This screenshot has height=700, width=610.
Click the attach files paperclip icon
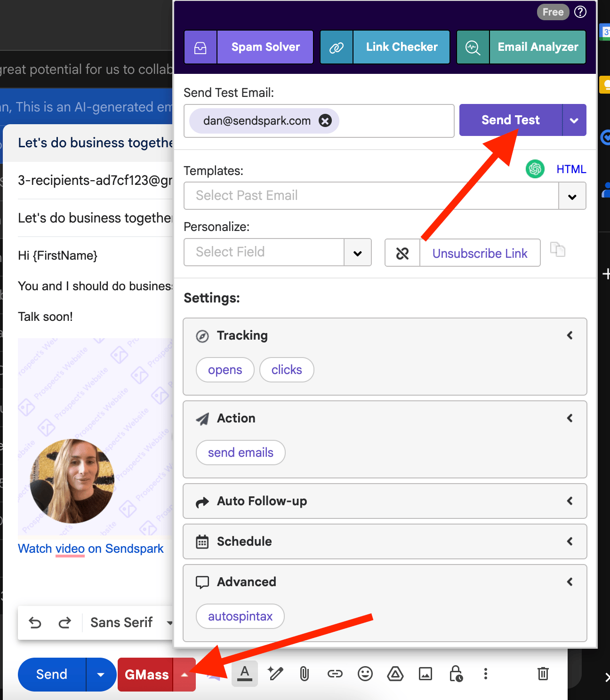pos(305,674)
